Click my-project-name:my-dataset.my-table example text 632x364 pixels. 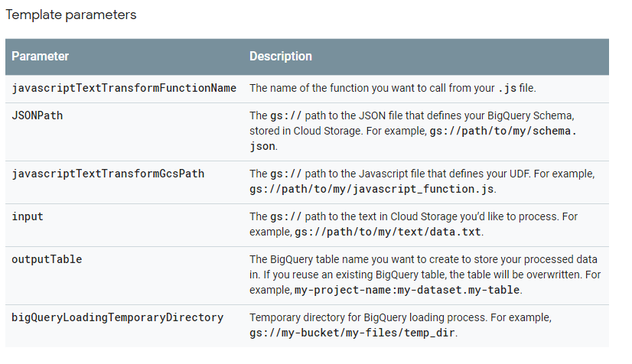click(407, 291)
